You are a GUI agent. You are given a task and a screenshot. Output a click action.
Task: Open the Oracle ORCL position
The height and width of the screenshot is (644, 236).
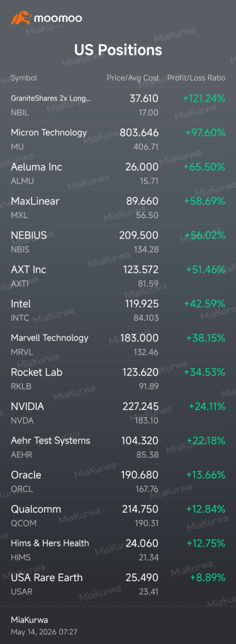[x=118, y=481]
